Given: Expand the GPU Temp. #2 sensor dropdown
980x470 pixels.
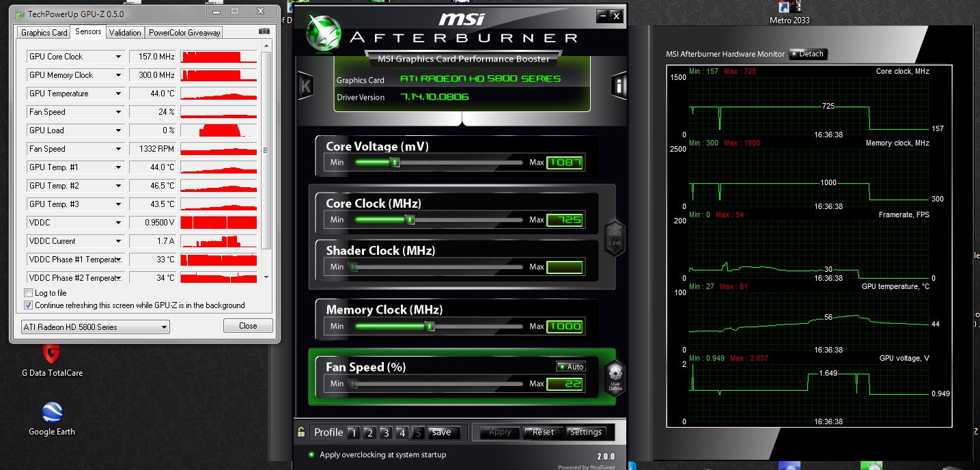Looking at the screenshot, I should click(x=118, y=186).
